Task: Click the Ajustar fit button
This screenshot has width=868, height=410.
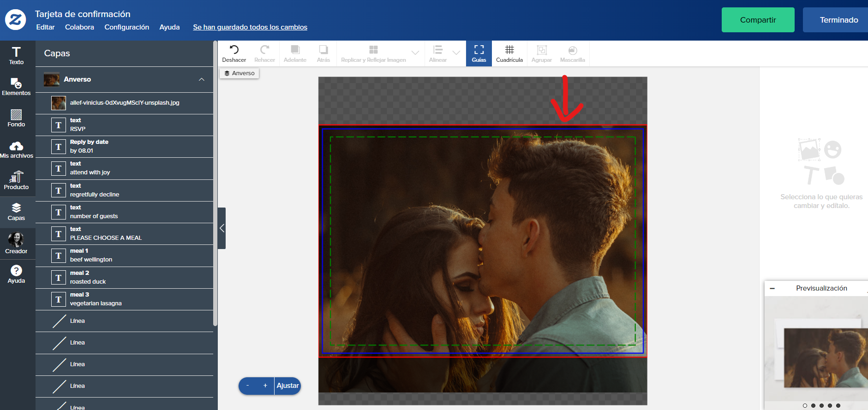Action: click(287, 386)
